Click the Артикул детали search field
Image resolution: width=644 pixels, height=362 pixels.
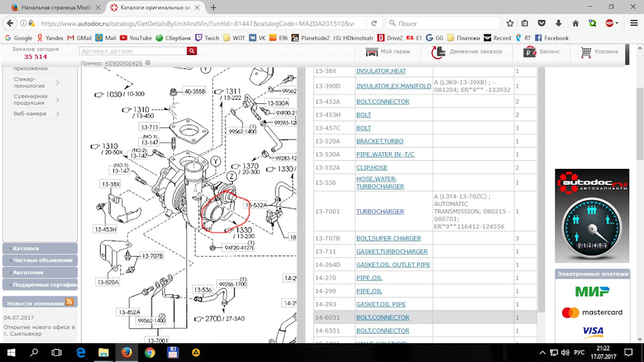point(133,51)
